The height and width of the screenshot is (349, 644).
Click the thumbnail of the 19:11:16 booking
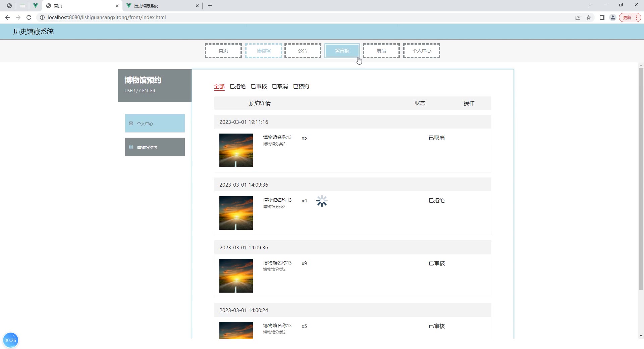click(236, 150)
